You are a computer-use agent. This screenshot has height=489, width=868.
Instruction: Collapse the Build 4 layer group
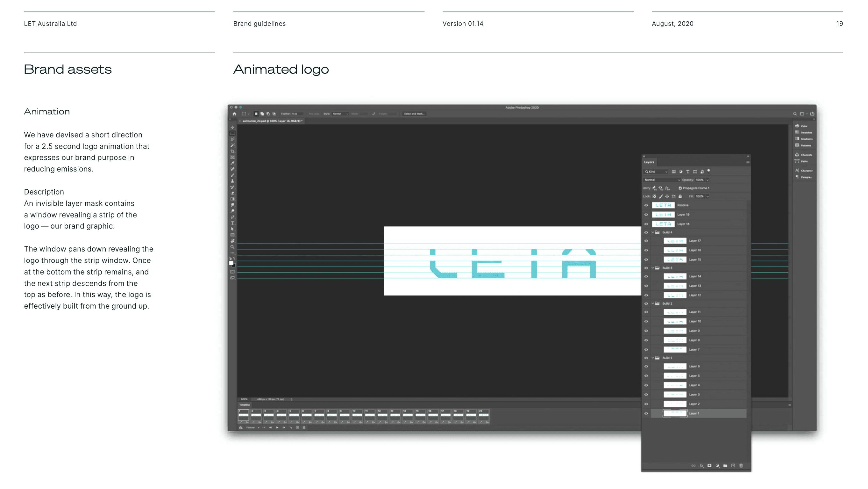653,232
